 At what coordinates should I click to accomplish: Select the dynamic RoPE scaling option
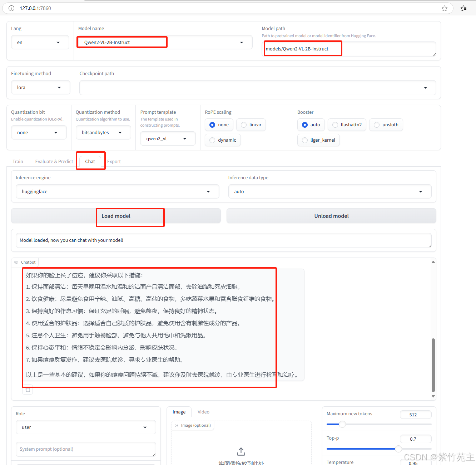pos(212,140)
